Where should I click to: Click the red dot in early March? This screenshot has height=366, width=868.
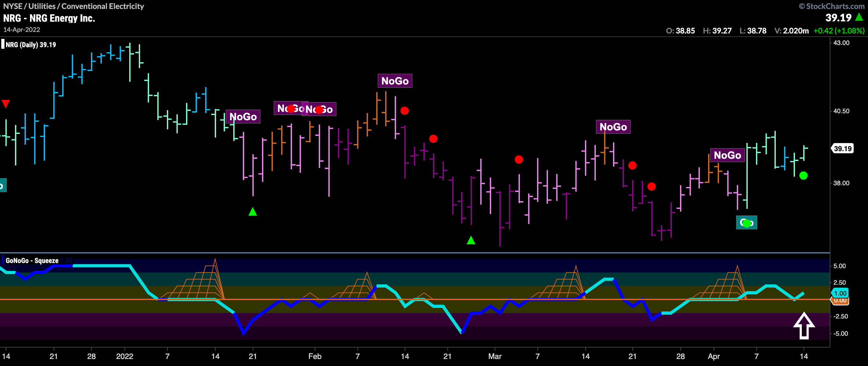(519, 160)
